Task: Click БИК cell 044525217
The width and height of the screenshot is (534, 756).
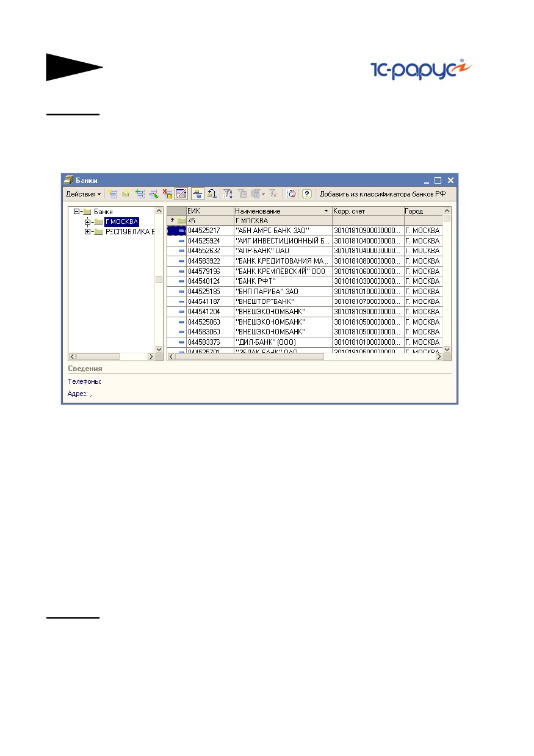Action: (x=210, y=231)
